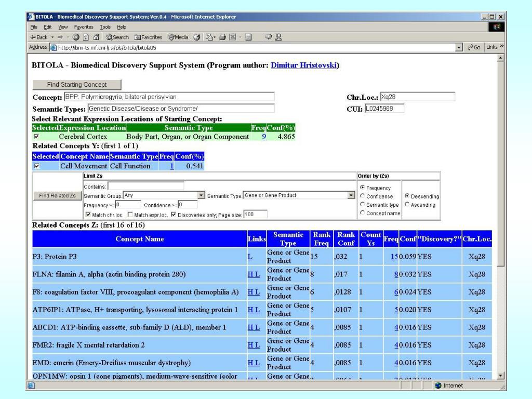Open the Tools menu
This screenshot has height=399, width=532.
(x=105, y=27)
